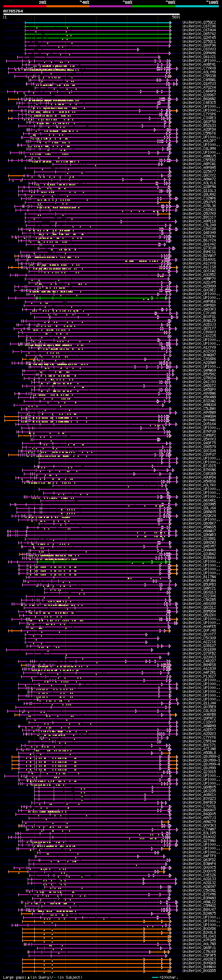
Task: Open hit UniRef100_Q9XF96
Action: (x=199, y=45)
